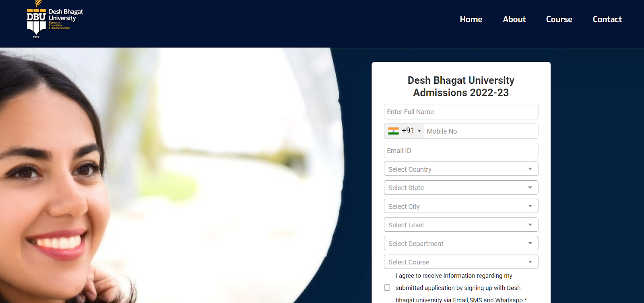Focus the Mobile No. input field
The image size is (644, 303).
click(481, 131)
